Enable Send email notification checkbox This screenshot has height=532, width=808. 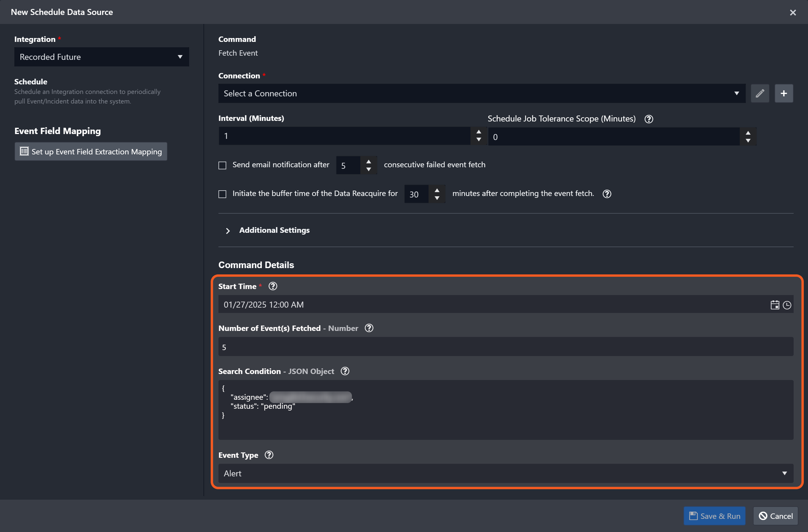222,165
